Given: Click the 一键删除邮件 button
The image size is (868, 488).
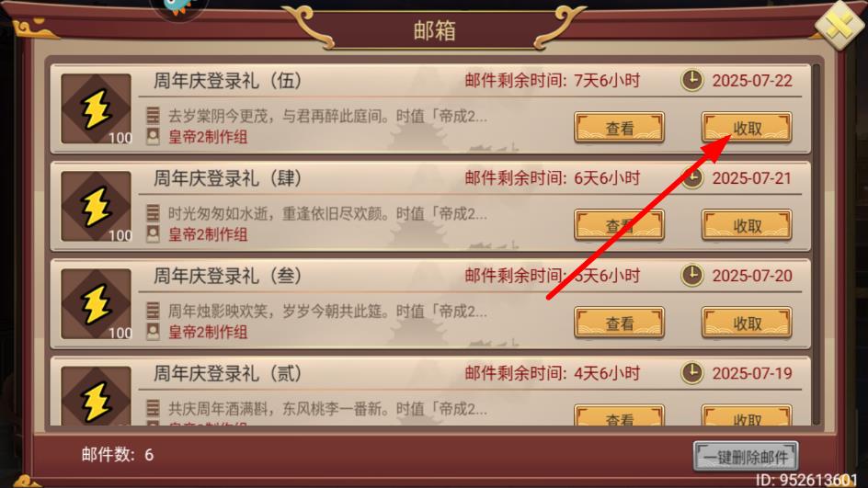Looking at the screenshot, I should [746, 457].
